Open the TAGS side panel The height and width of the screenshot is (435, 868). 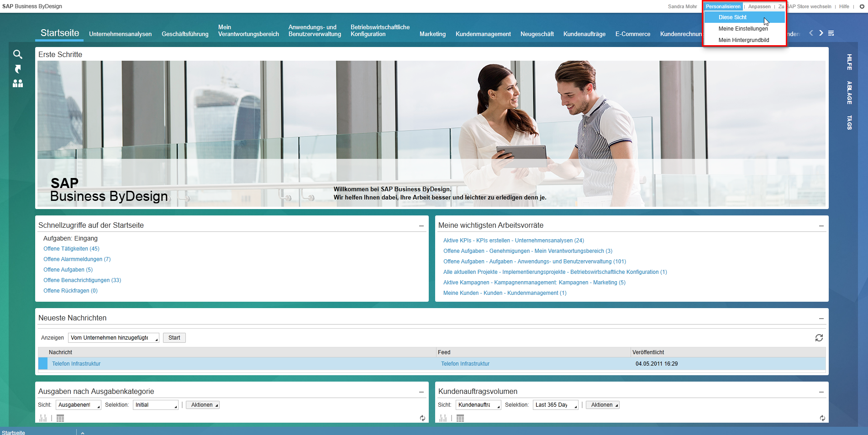[849, 123]
